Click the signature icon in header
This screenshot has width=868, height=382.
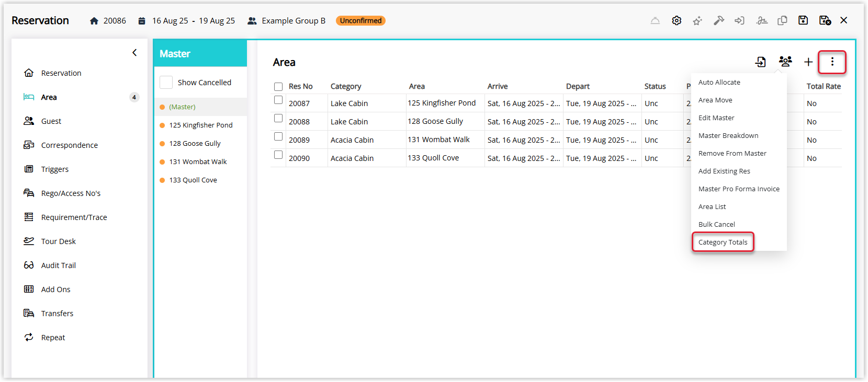(762, 20)
